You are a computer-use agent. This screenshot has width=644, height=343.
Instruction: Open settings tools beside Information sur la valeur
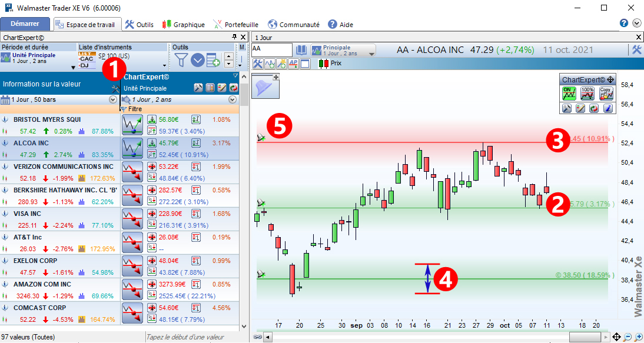115,88
